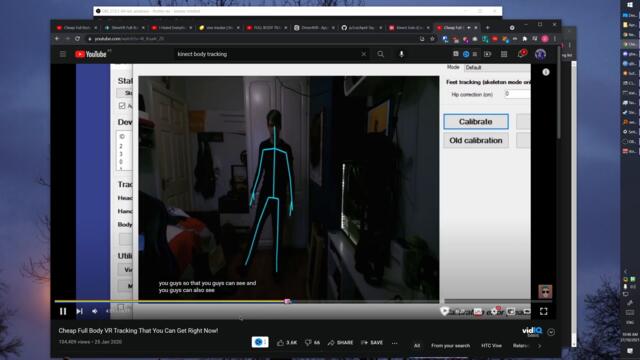Dislike the video

coord(313,343)
